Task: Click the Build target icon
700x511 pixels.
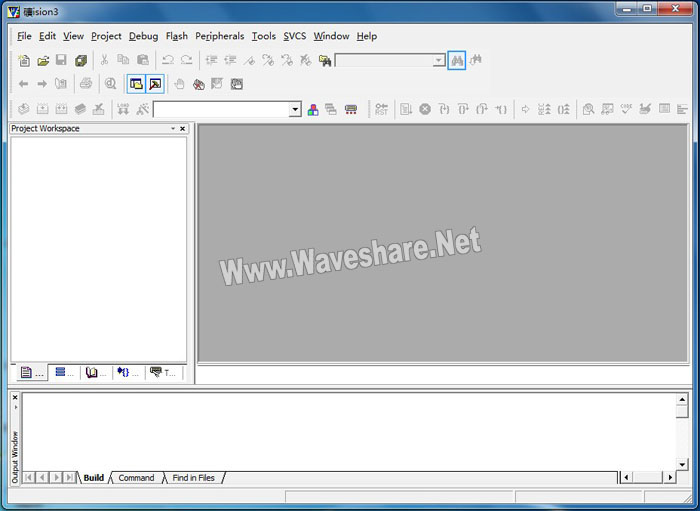Action: pyautogui.click(x=42, y=109)
